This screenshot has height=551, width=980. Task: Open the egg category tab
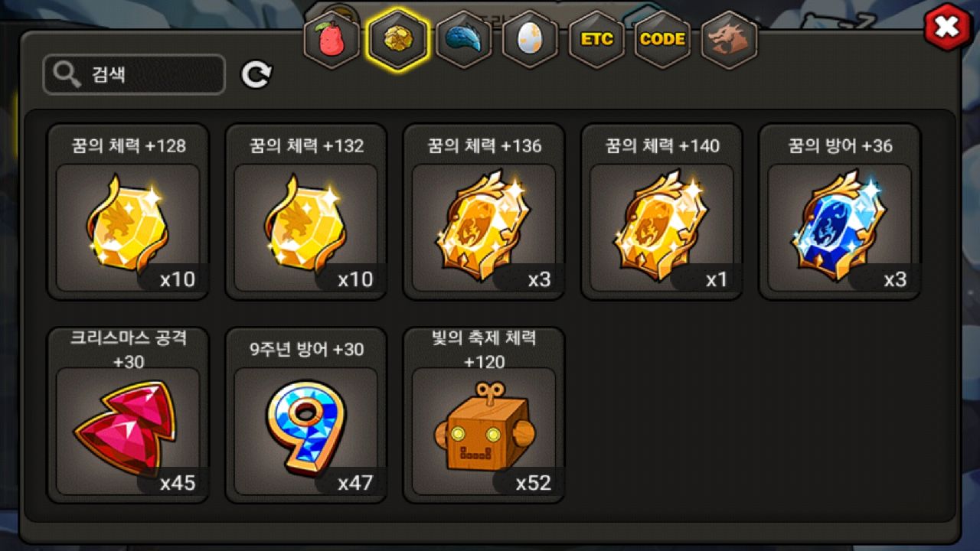[530, 40]
